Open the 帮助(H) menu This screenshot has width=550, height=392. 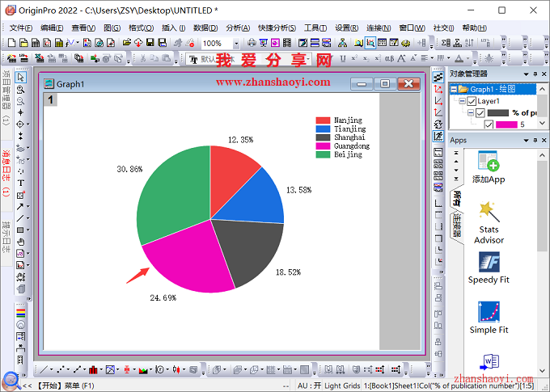click(474, 28)
